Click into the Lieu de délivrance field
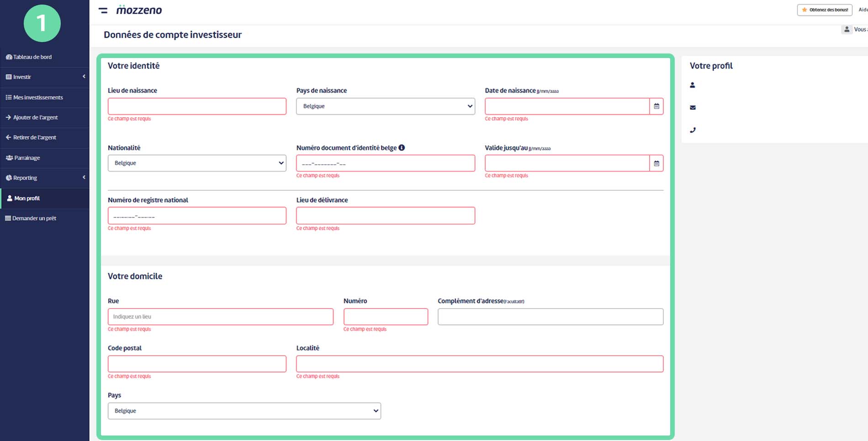 point(386,216)
